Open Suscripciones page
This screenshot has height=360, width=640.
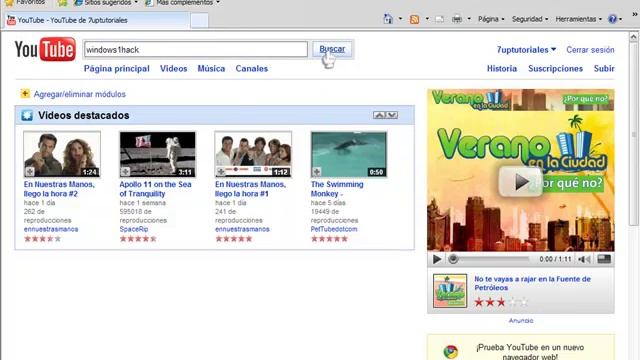pyautogui.click(x=556, y=69)
